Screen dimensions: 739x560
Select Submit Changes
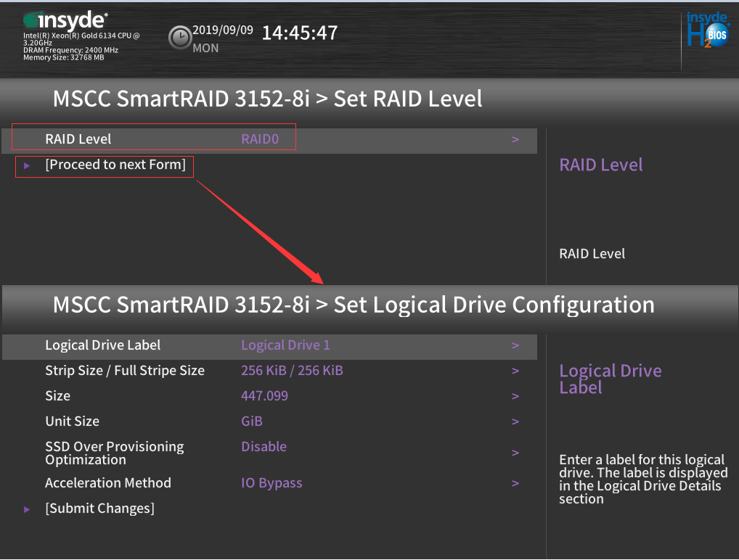click(100, 508)
